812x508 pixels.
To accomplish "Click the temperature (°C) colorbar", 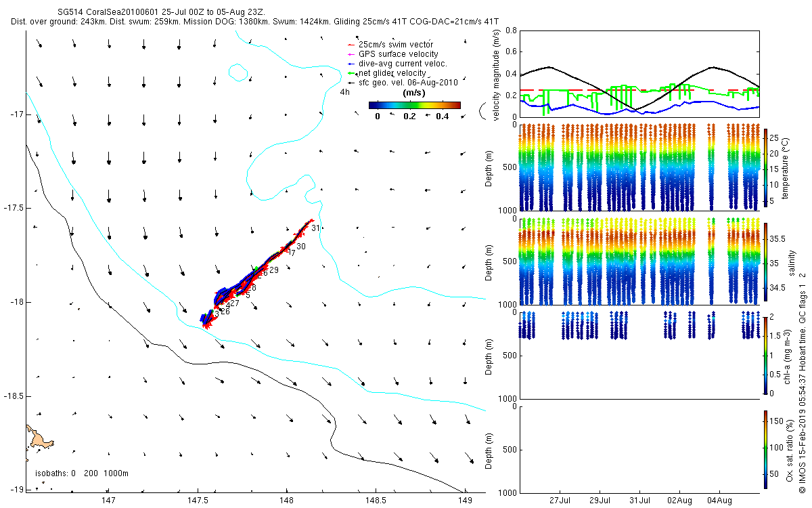I will (766, 167).
